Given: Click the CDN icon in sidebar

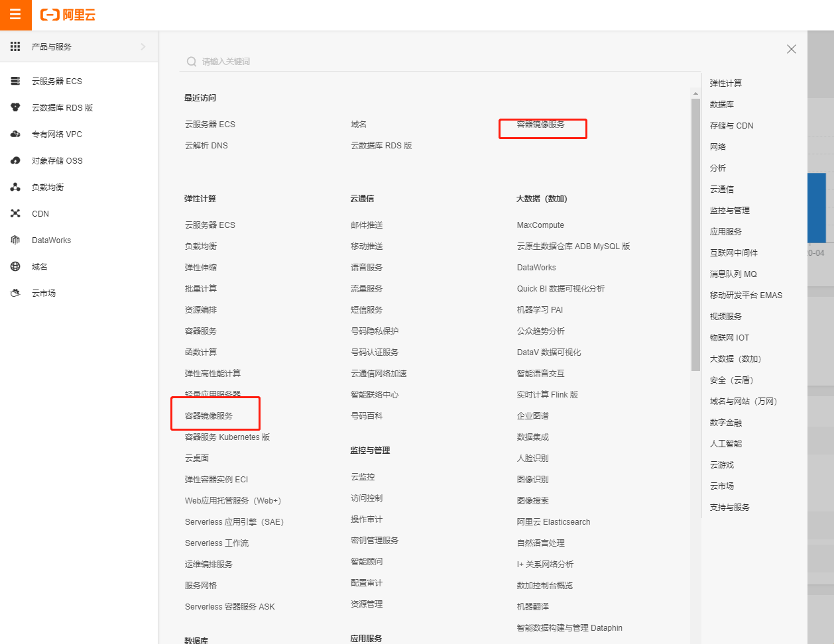Looking at the screenshot, I should tap(15, 213).
